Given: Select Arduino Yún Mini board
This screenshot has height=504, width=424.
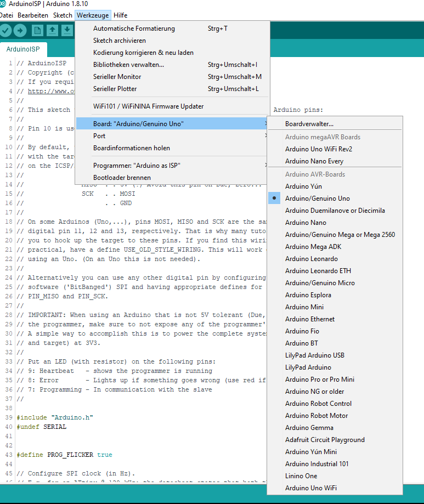Looking at the screenshot, I should (335, 451).
